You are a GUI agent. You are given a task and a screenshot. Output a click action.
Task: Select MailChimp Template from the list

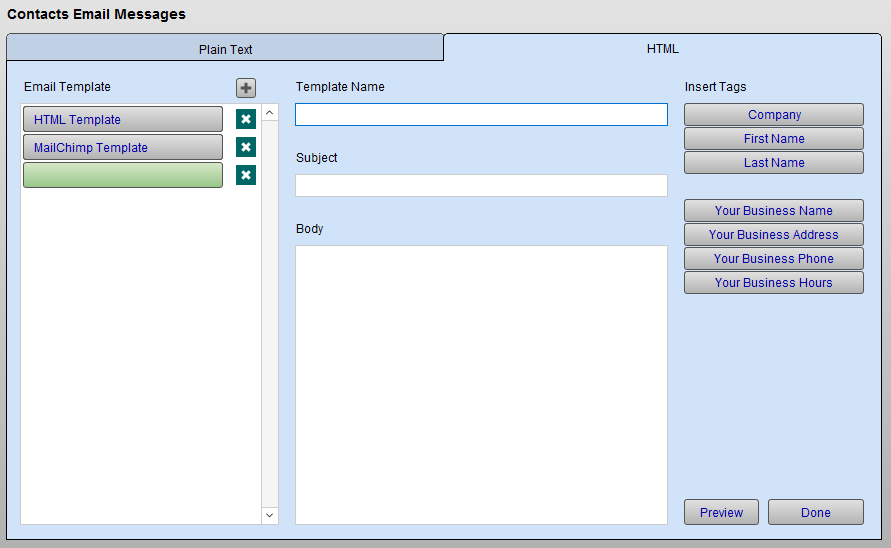(122, 148)
